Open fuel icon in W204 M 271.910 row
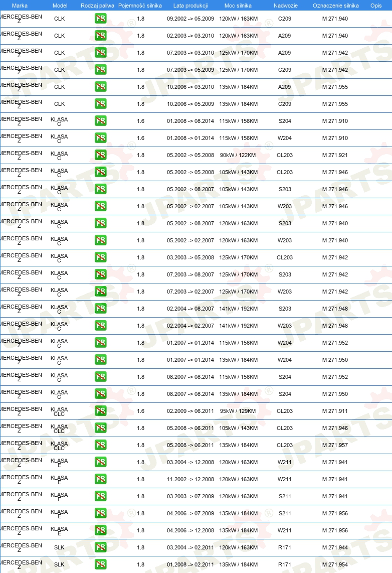 pos(100,138)
